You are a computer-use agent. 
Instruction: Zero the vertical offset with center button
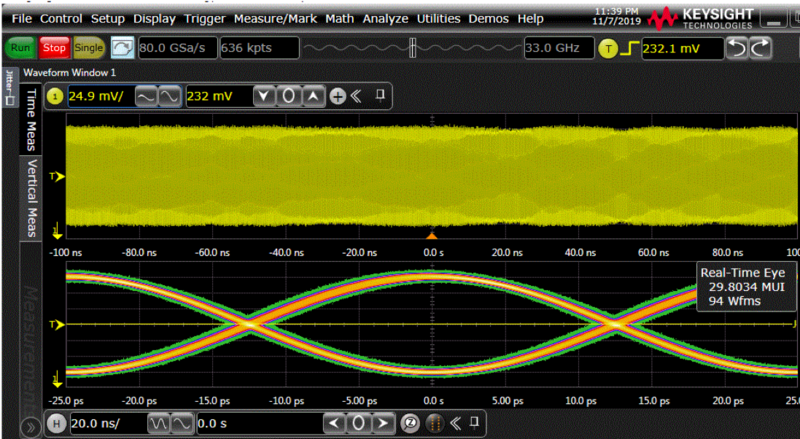coord(288,96)
